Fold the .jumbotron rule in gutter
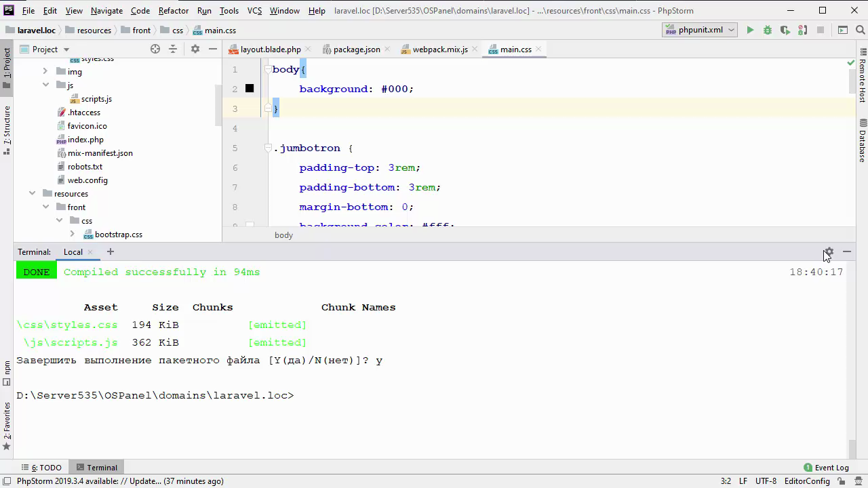Viewport: 868px width, 488px height. (268, 148)
